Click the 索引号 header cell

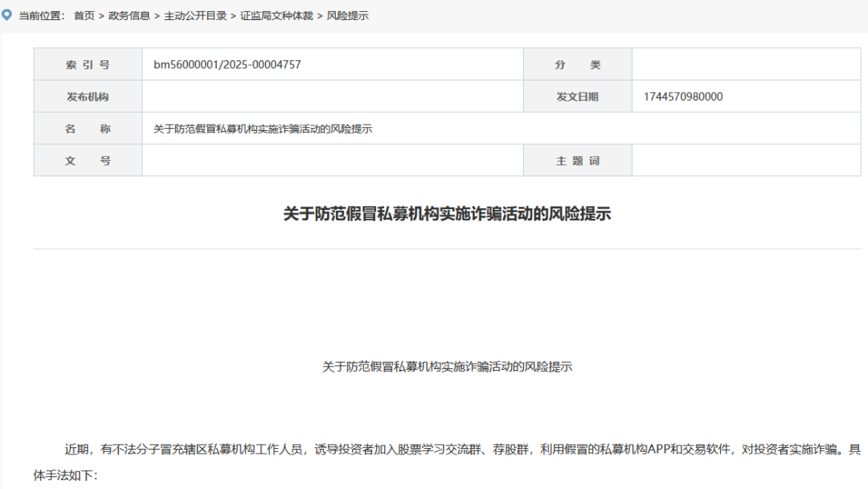tap(88, 64)
